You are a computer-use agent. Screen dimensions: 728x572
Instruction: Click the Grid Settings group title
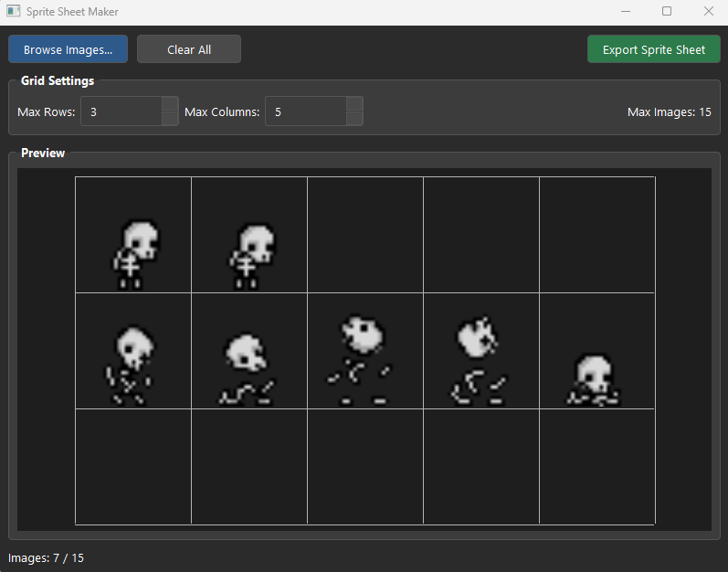(58, 80)
